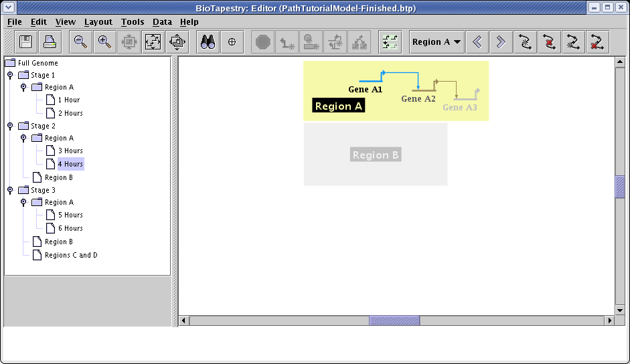The height and width of the screenshot is (364, 630).
Task: Click the vertical scrollbar thumb
Action: 620,187
